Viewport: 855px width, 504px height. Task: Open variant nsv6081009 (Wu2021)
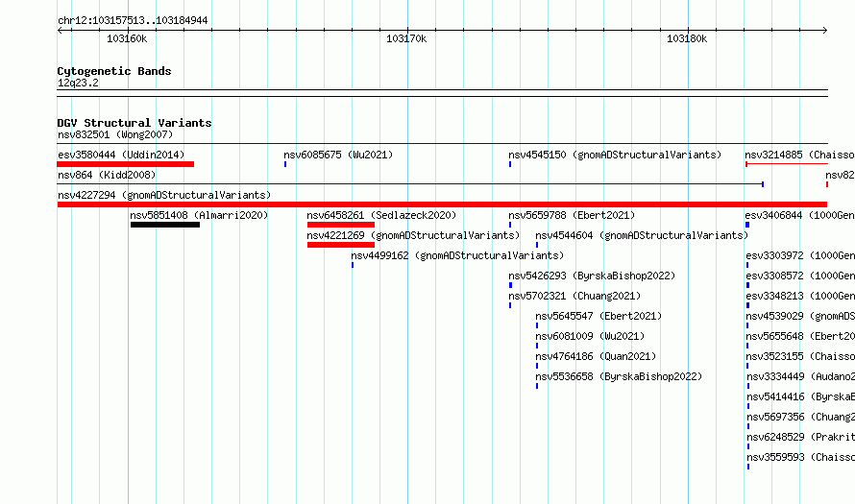(590, 336)
